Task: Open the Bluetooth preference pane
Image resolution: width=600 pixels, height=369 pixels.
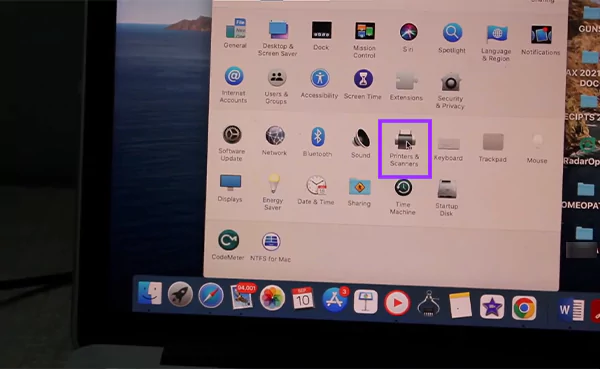Action: (x=317, y=142)
